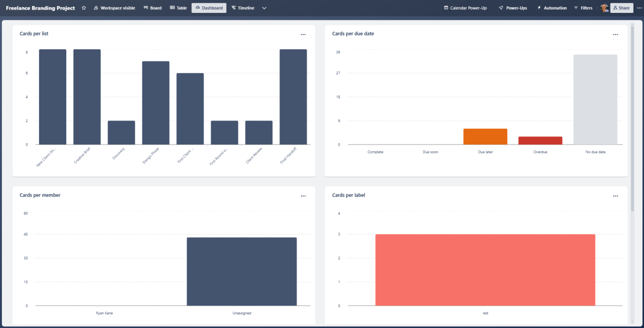The image size is (644, 328).
Task: Open Workspace visible visibility settings
Action: 114,8
